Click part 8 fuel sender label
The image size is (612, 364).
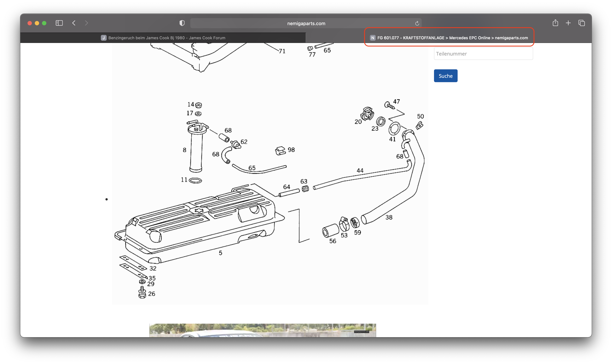point(184,150)
